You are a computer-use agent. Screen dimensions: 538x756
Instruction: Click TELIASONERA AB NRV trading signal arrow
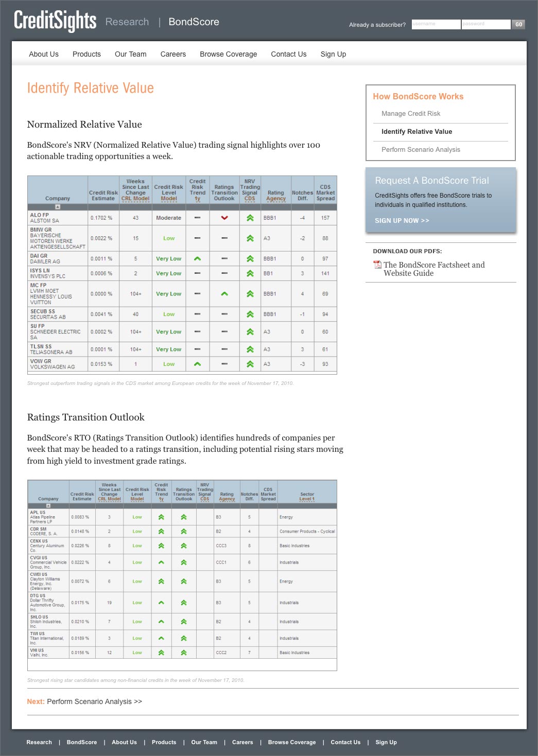(250, 349)
